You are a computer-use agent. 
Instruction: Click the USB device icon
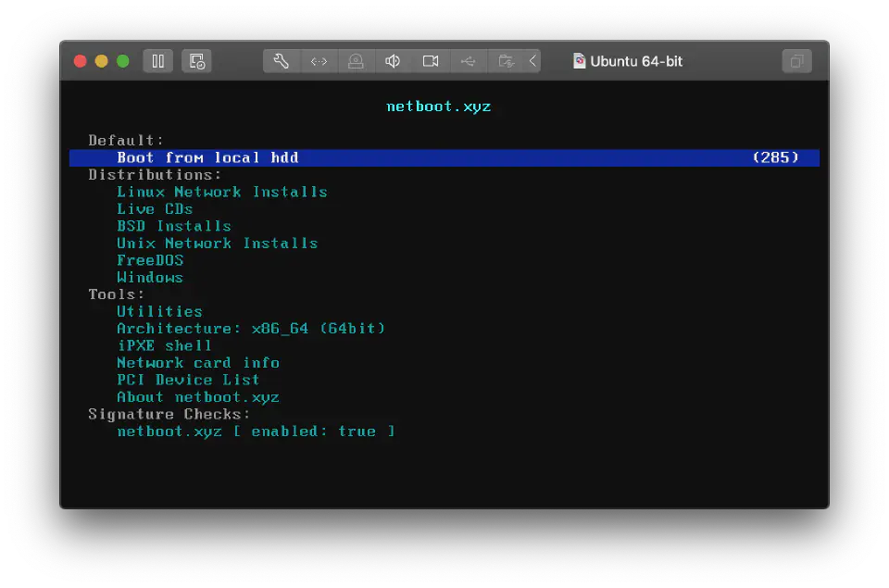[x=469, y=61]
